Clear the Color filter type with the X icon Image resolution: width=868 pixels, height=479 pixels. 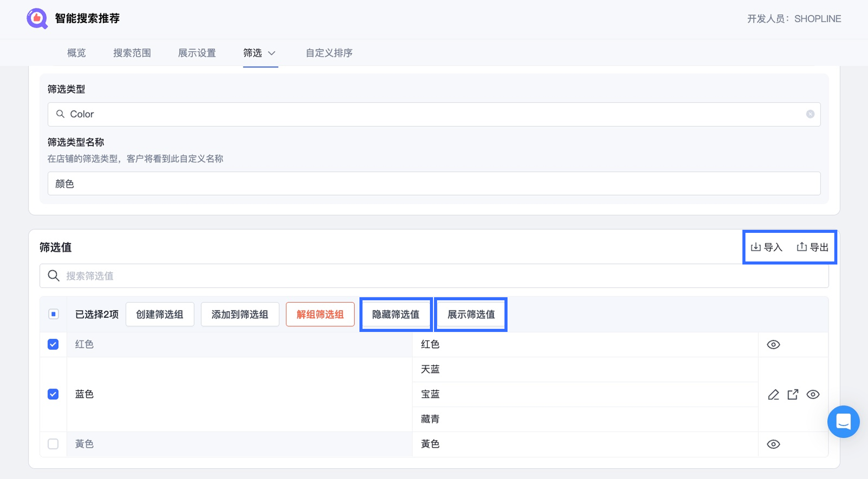pyautogui.click(x=810, y=114)
